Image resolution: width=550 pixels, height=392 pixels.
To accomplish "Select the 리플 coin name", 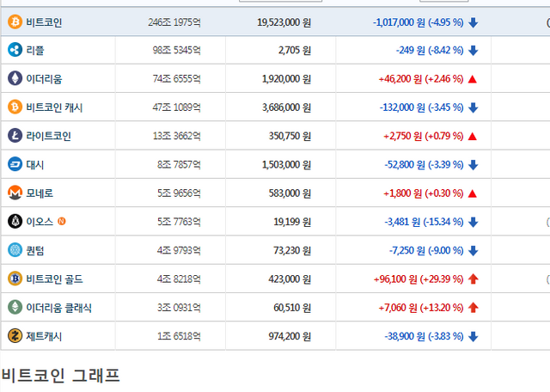I will coord(35,51).
